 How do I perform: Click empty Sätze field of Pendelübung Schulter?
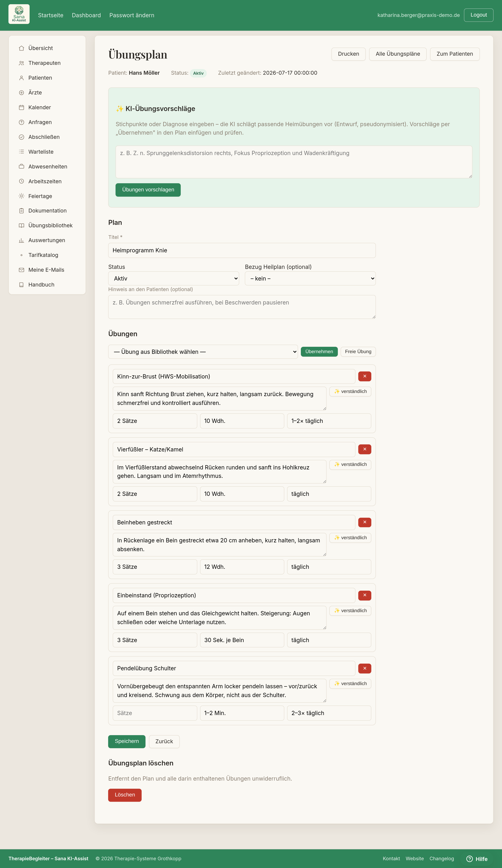pyautogui.click(x=155, y=713)
